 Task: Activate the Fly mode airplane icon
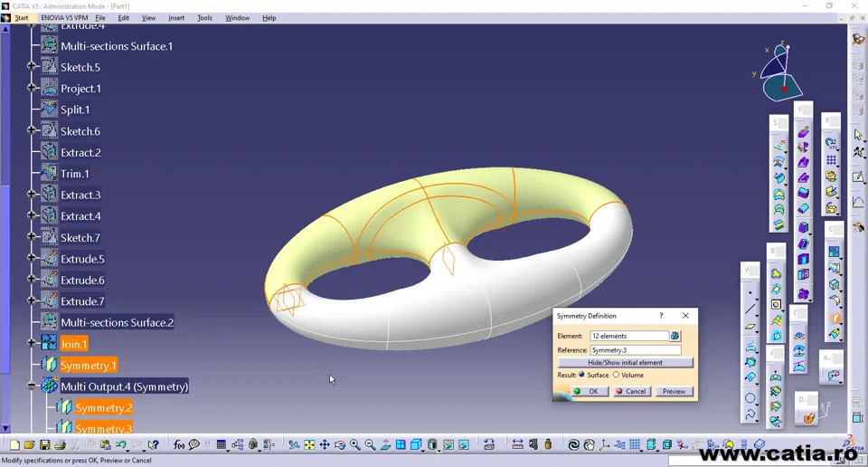click(x=294, y=445)
